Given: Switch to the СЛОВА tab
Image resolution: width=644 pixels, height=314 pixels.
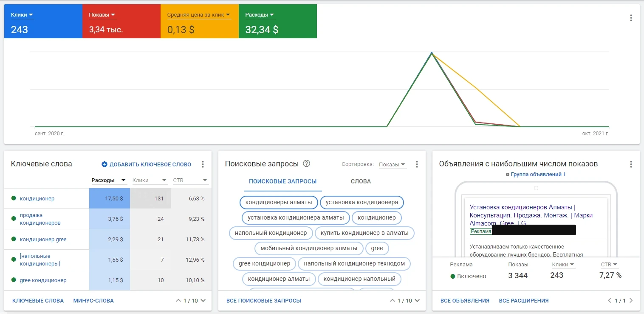Looking at the screenshot, I should click(x=361, y=181).
